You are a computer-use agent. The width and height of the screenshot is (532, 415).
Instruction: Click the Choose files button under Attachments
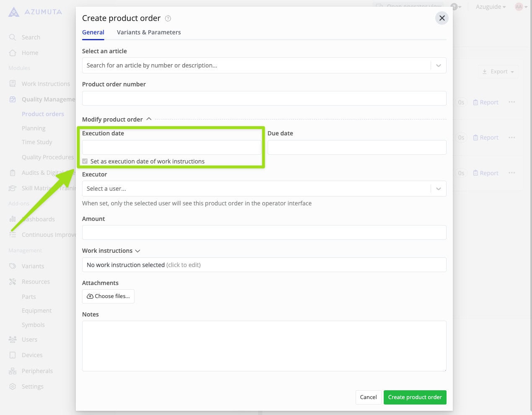coord(108,296)
